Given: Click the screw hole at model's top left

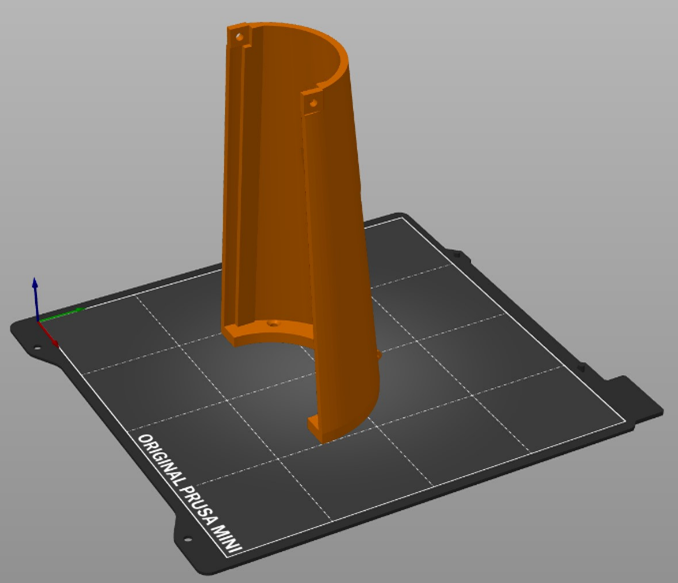Looking at the screenshot, I should click(x=239, y=37).
